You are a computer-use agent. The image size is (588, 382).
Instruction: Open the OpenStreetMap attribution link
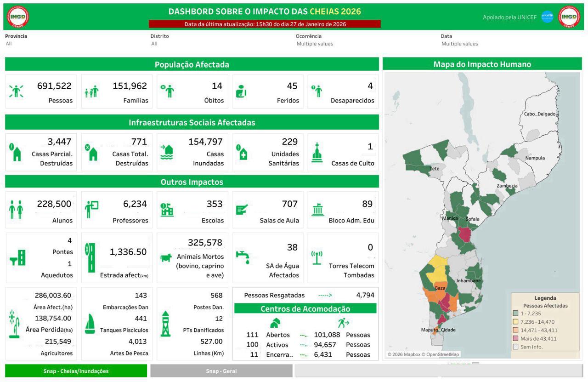point(442,354)
